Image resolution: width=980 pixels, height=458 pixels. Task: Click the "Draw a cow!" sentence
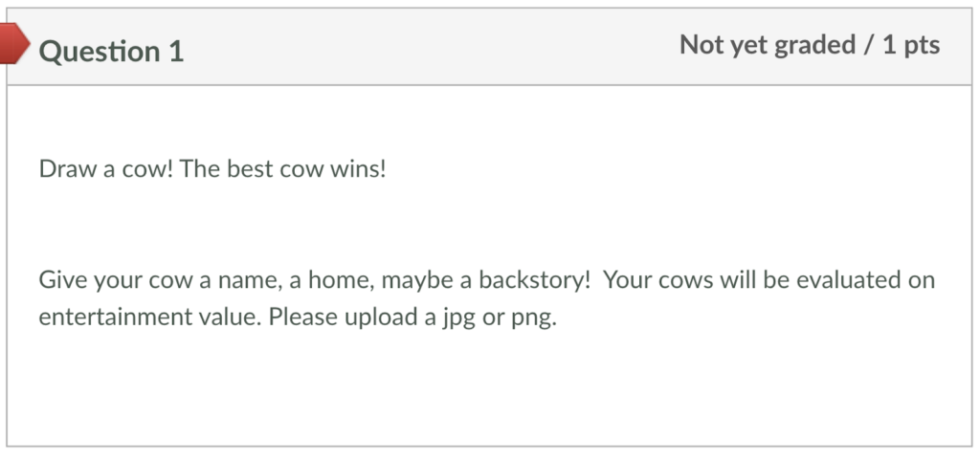105,170
